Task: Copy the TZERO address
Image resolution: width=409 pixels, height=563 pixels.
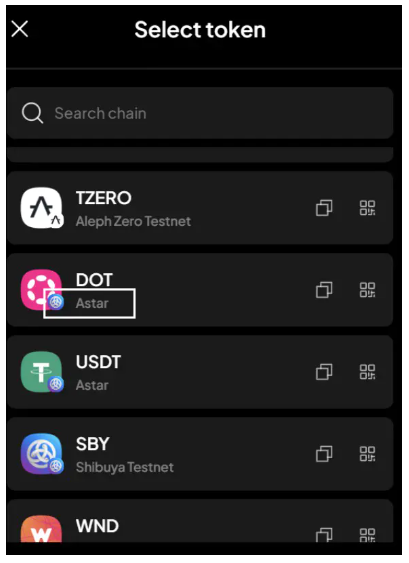Action: tap(324, 208)
